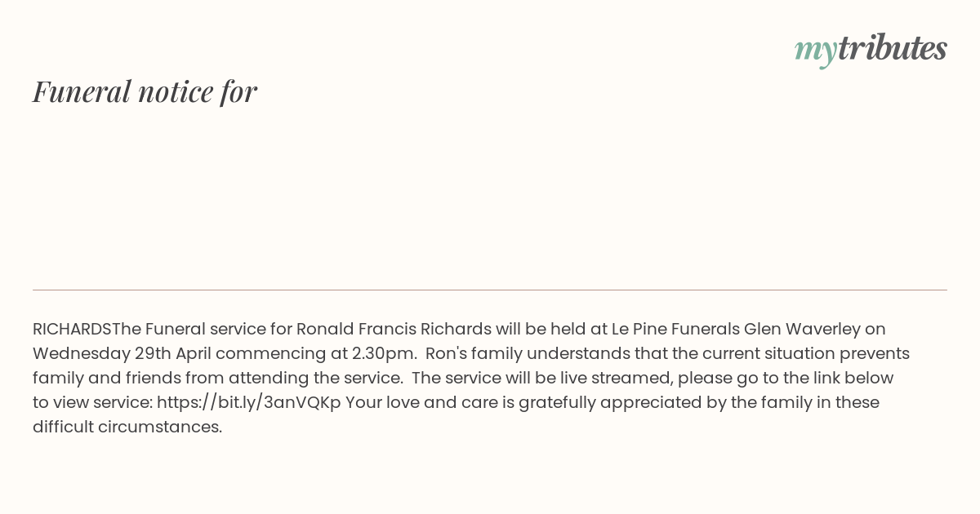Click the surname RICHARDS in the notice

click(x=72, y=329)
